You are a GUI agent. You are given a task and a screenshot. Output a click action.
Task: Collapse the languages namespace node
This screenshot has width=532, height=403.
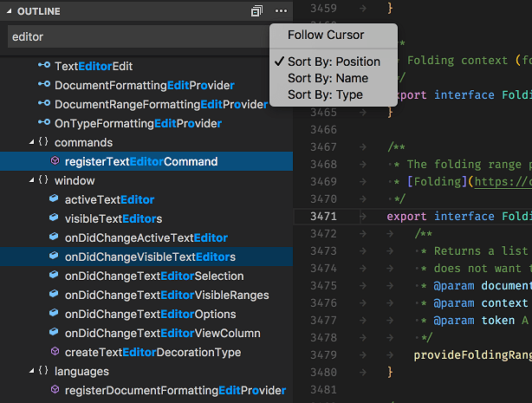(x=32, y=371)
